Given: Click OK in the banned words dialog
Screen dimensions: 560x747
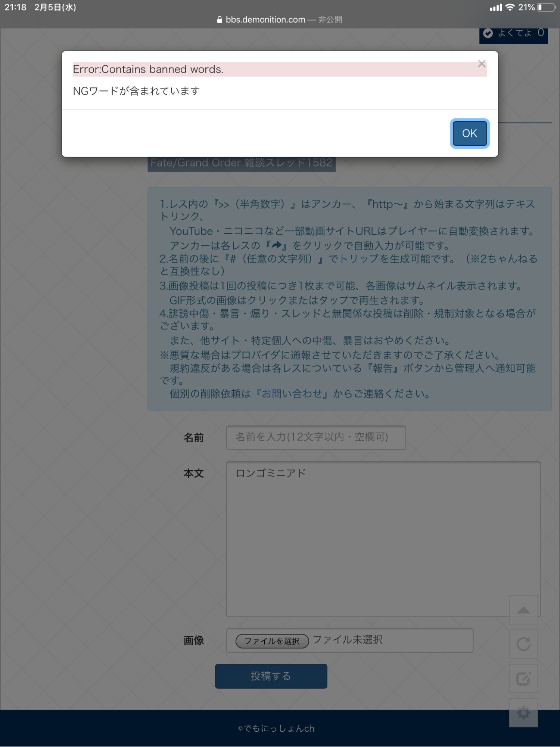Looking at the screenshot, I should tap(469, 133).
